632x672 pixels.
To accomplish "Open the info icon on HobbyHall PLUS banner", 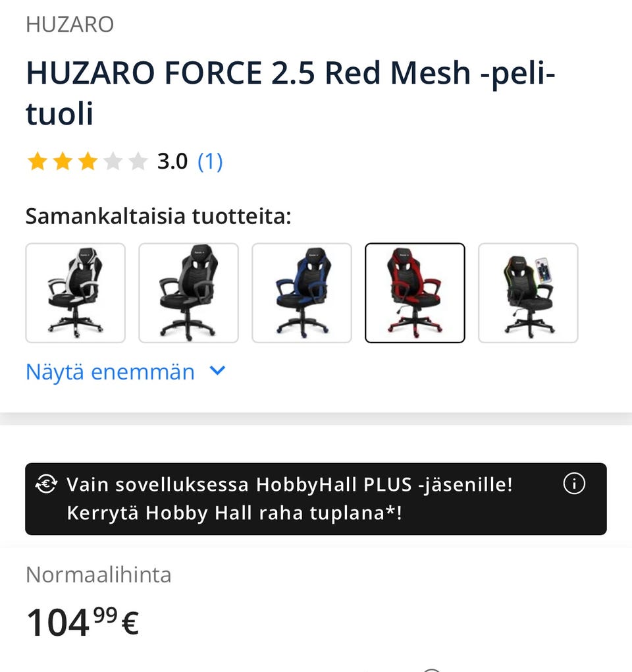I will (573, 484).
